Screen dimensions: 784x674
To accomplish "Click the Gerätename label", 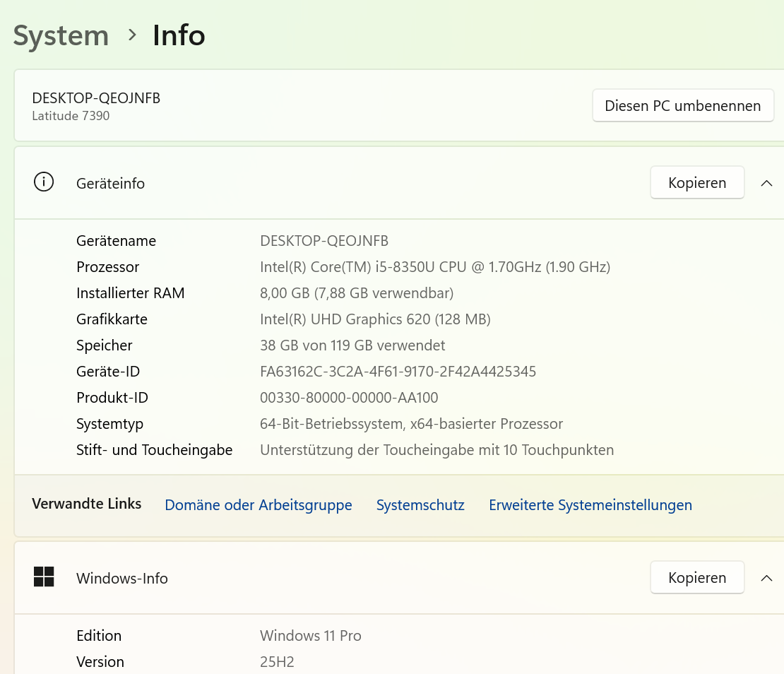I will [x=116, y=241].
